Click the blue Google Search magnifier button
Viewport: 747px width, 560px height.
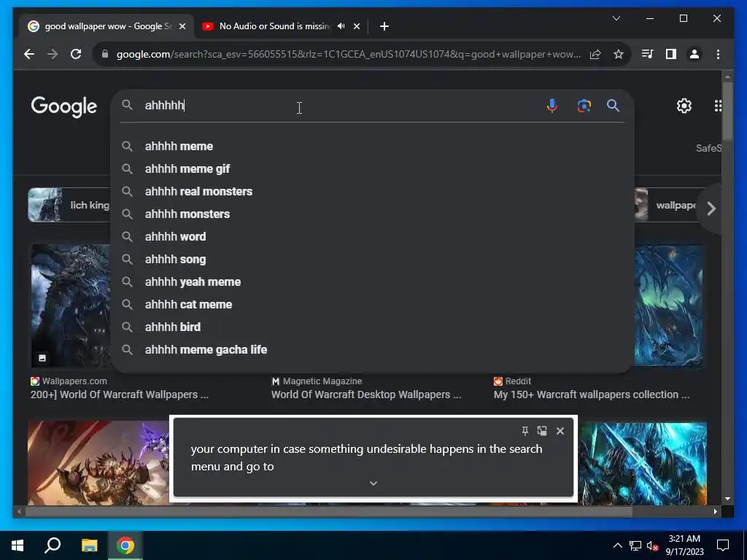[x=613, y=105]
